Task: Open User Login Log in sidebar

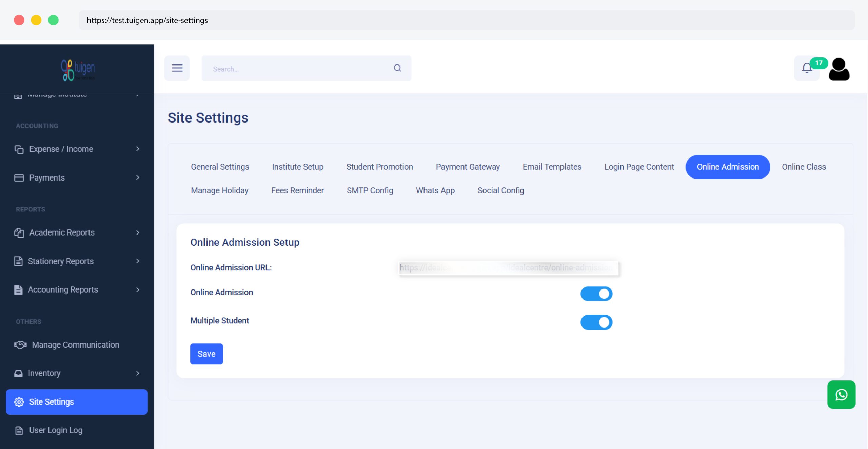Action: (x=56, y=430)
